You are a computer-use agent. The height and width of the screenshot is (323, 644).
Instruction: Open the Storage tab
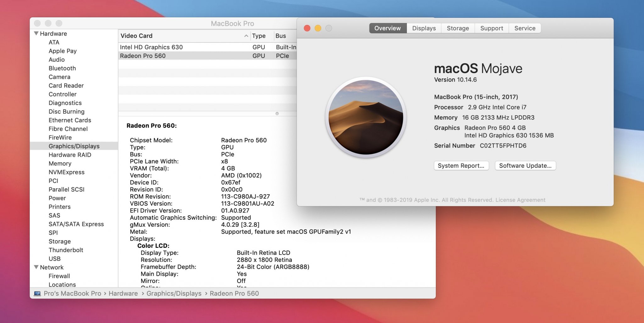tap(458, 28)
